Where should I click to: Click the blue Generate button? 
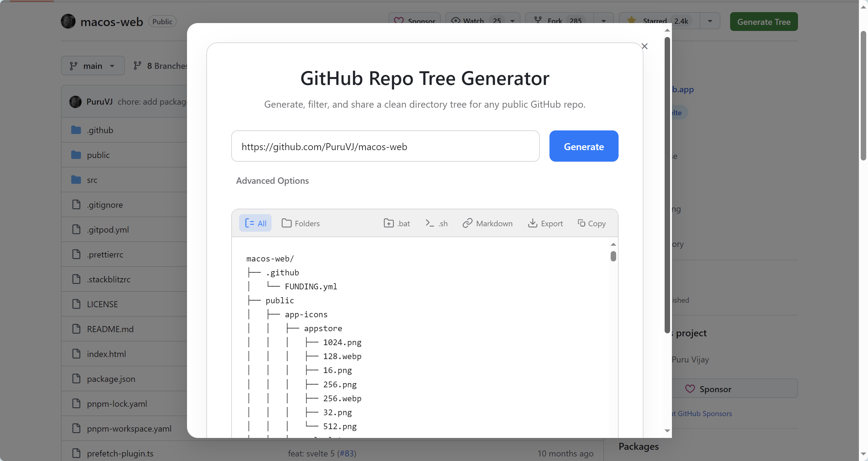584,146
